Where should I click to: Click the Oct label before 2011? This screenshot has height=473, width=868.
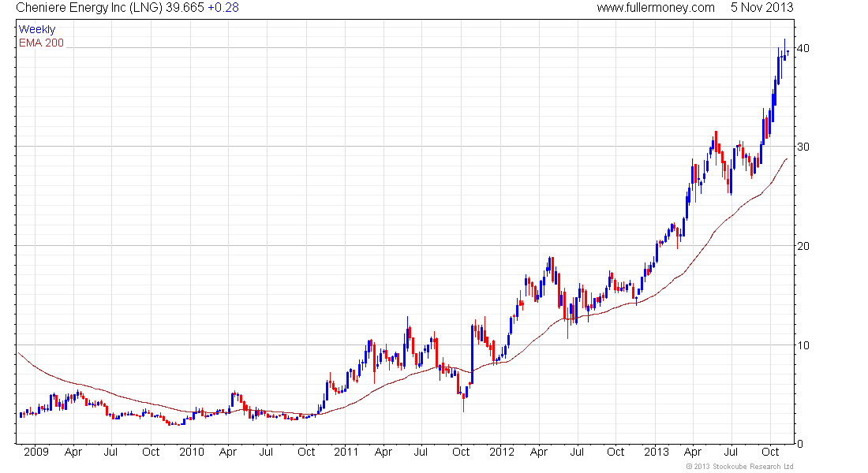306,452
